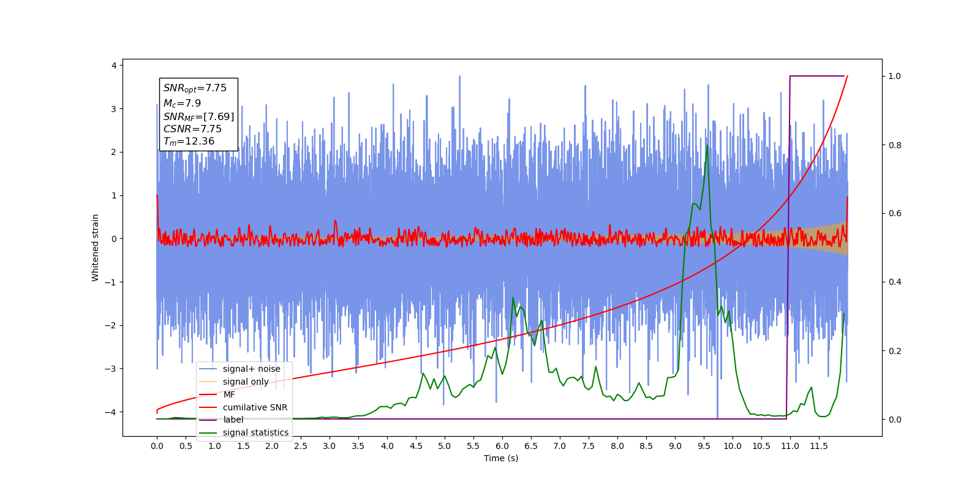Click the purple label plateau at top
This screenshot has height=490, width=980.
[x=817, y=76]
